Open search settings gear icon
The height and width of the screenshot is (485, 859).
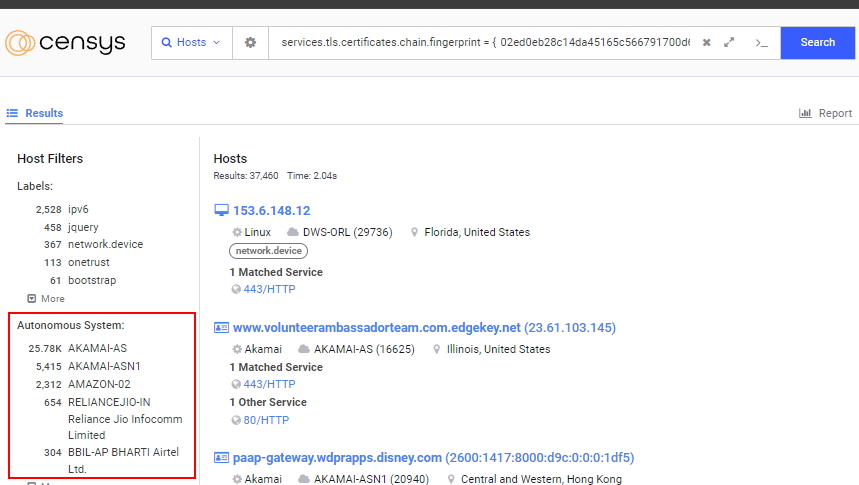[250, 43]
